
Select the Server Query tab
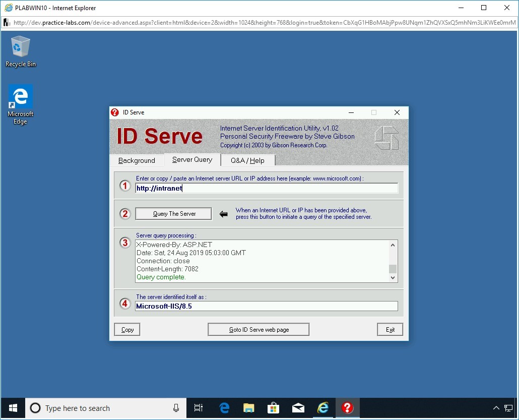(192, 160)
